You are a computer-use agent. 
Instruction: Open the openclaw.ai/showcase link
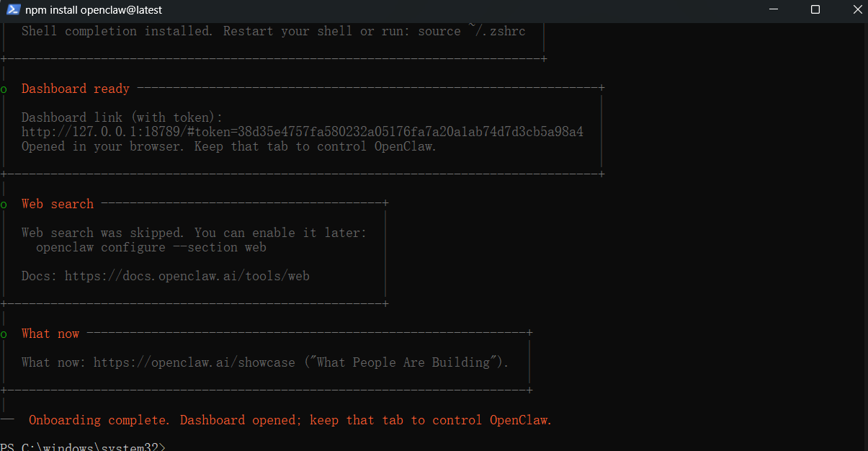pos(194,362)
